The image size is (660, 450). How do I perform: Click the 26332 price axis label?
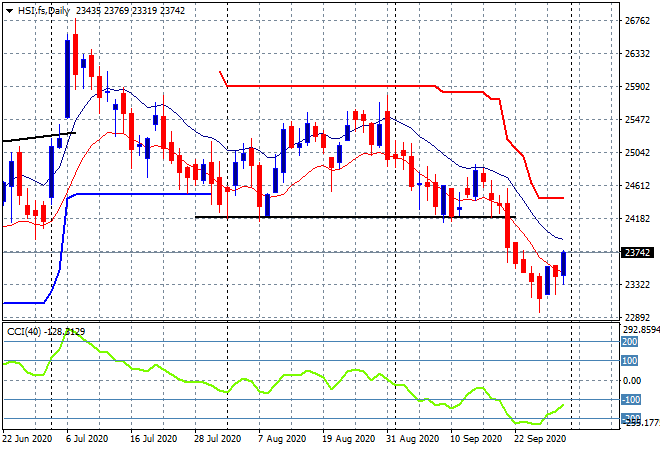point(637,53)
